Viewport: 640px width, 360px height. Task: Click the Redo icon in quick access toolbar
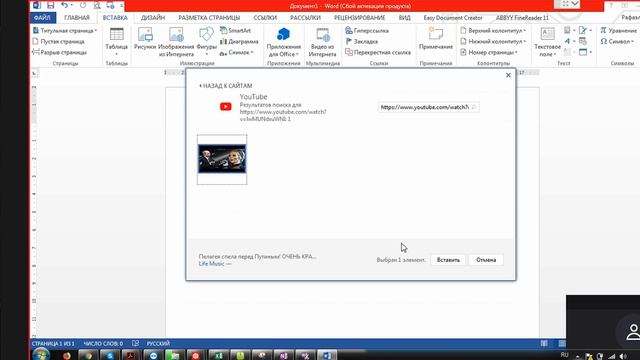coord(83,5)
